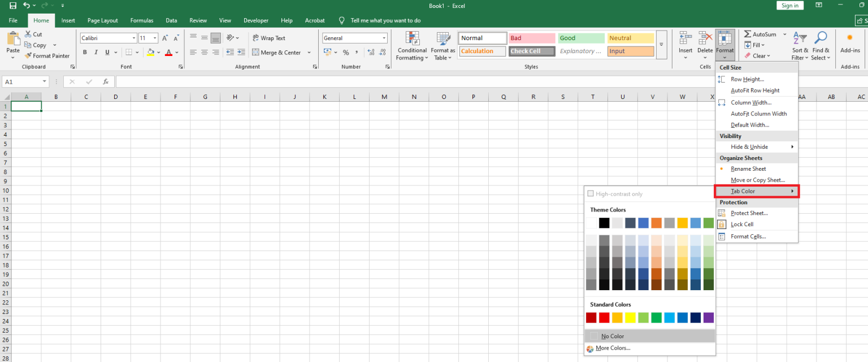
Task: Open the Name Box dropdown arrow
Action: pyautogui.click(x=45, y=82)
